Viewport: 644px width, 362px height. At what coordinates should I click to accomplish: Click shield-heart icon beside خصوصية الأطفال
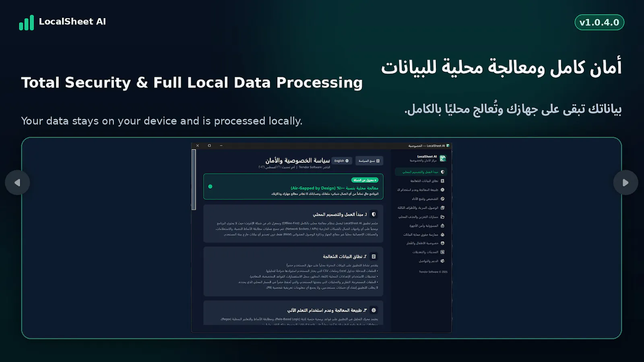(x=442, y=243)
